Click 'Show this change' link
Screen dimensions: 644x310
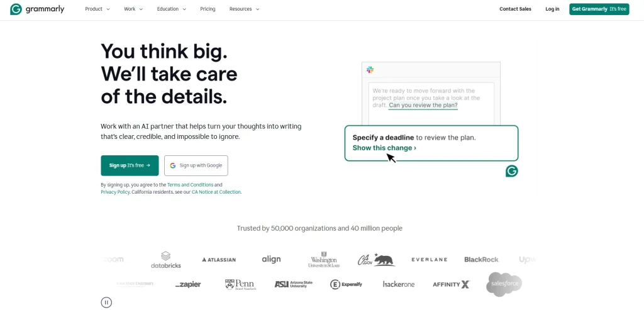(x=384, y=148)
